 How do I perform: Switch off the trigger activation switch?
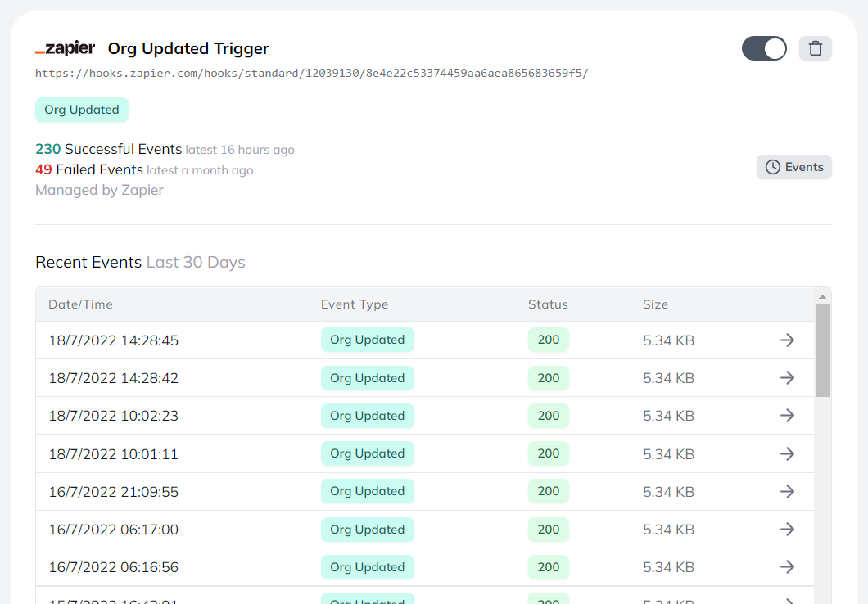763,48
